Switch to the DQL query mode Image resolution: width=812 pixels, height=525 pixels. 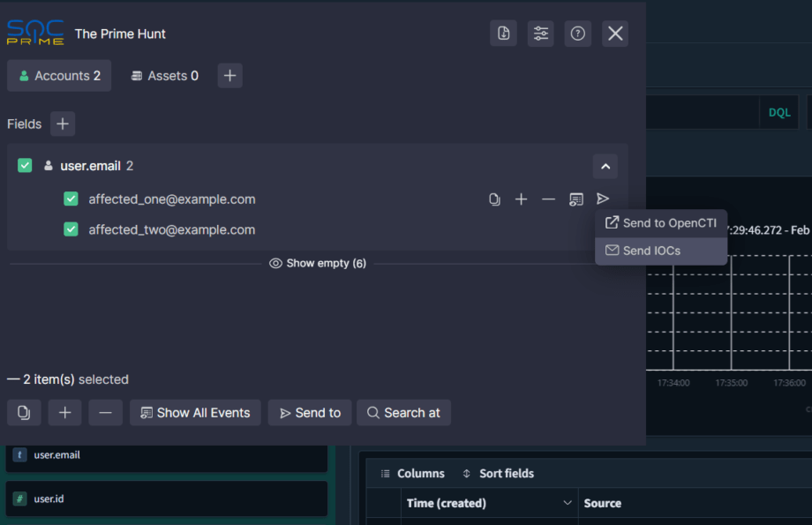tap(778, 112)
